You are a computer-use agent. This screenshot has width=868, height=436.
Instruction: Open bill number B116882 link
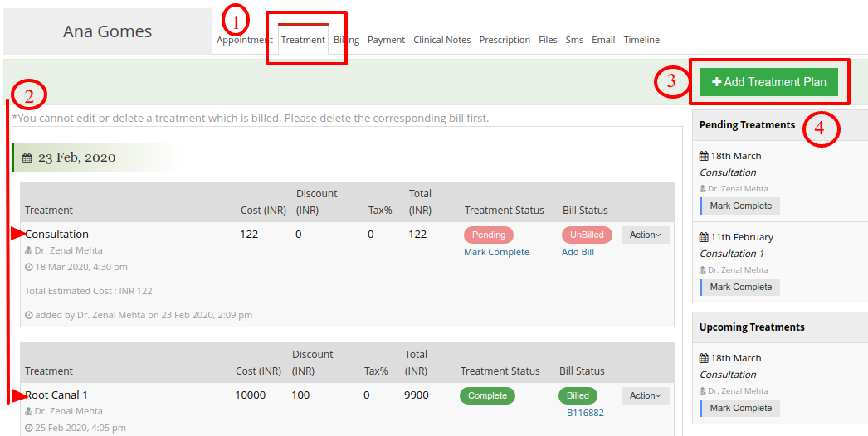(585, 413)
